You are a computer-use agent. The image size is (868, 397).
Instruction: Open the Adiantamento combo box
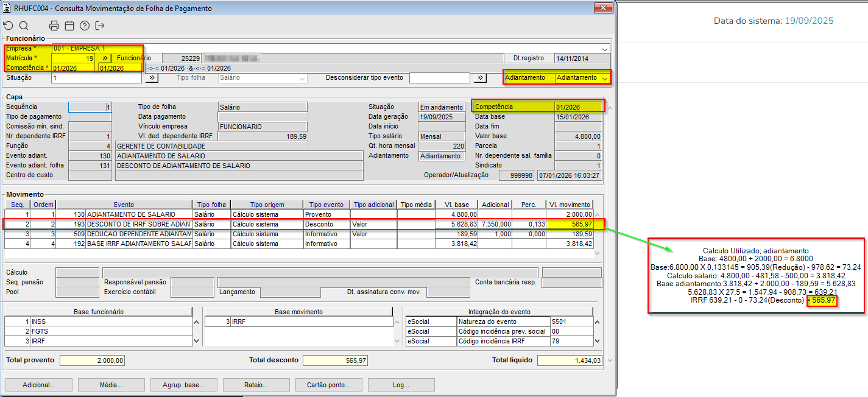[604, 78]
